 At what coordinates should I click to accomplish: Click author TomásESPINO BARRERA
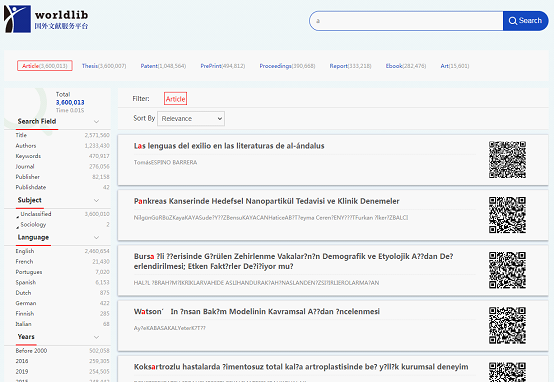165,163
